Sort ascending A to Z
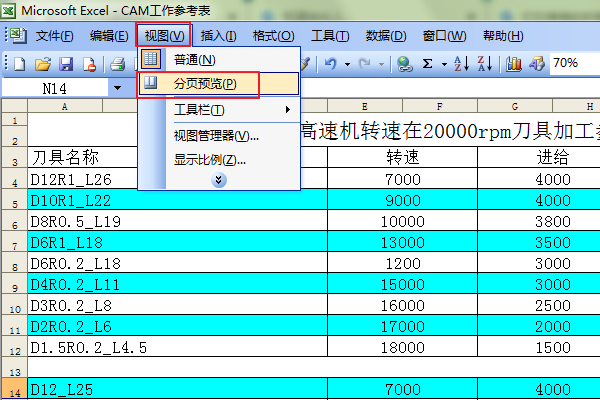Viewport: 600px width, 400px height. [x=461, y=64]
